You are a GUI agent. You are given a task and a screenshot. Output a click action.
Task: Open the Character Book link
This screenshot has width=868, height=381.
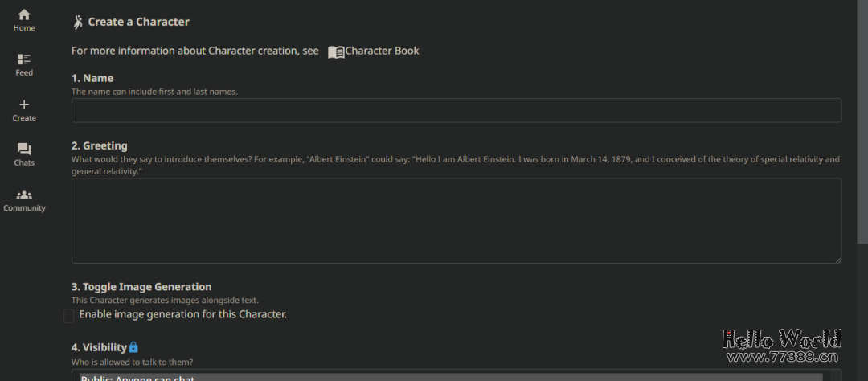pyautogui.click(x=382, y=51)
